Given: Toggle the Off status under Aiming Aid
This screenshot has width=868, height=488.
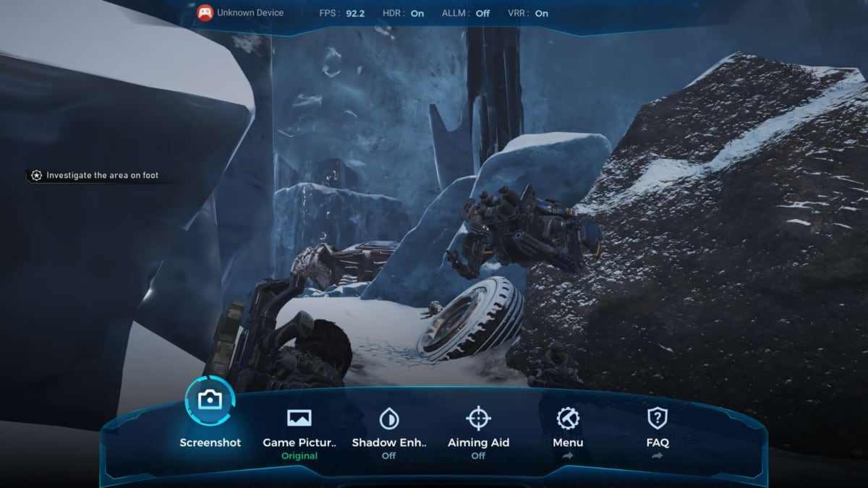Looking at the screenshot, I should (x=478, y=456).
